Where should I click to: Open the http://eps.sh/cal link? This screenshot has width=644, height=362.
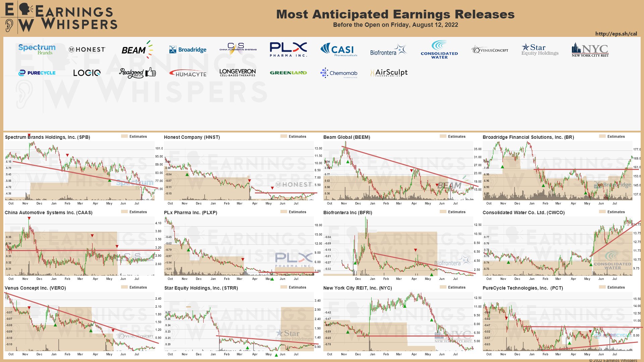(x=616, y=34)
